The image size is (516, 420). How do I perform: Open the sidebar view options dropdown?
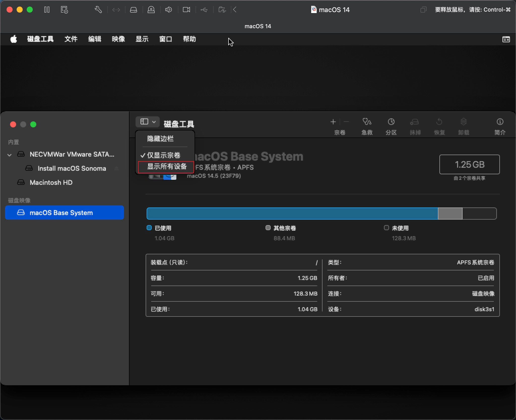click(x=148, y=122)
